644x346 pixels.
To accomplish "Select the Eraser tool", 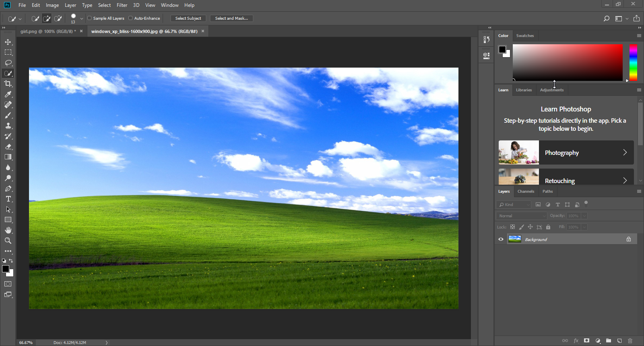I will pos(8,146).
